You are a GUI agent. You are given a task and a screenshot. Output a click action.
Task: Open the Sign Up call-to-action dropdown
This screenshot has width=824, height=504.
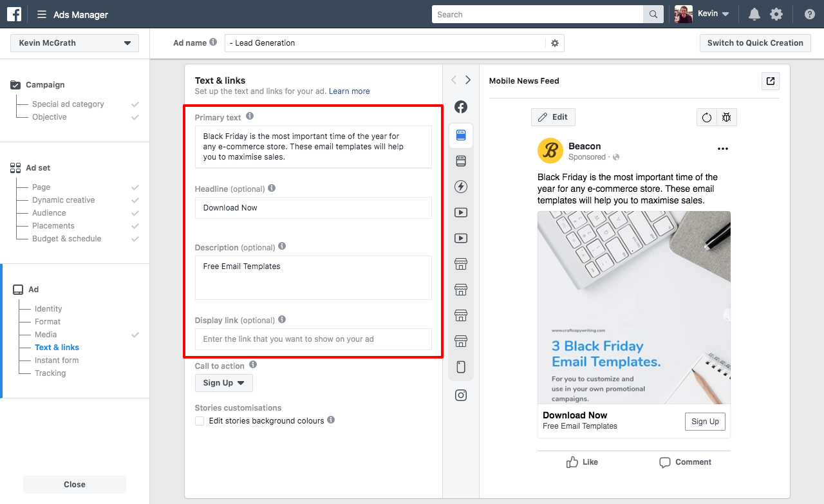[223, 382]
